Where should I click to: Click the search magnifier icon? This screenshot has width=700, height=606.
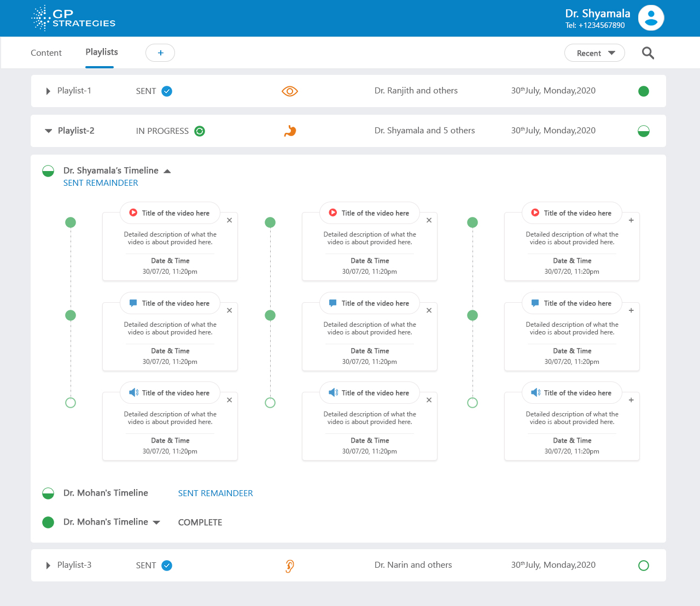pyautogui.click(x=647, y=53)
